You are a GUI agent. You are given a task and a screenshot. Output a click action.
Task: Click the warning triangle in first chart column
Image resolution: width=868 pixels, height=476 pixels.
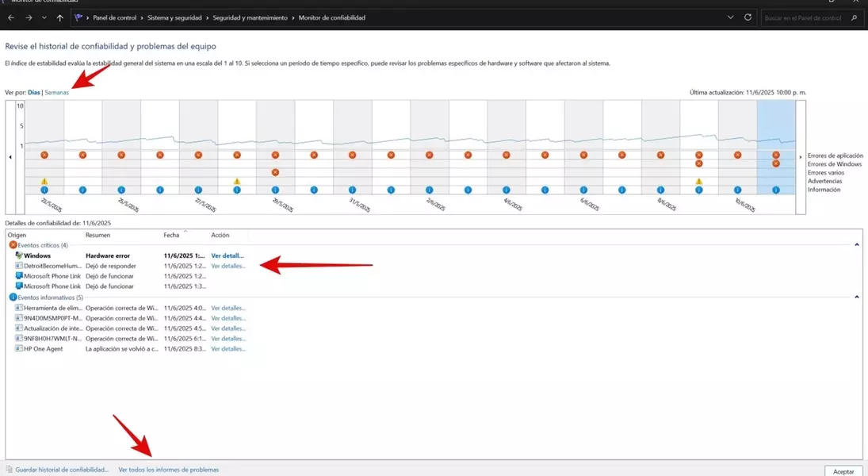(44, 181)
